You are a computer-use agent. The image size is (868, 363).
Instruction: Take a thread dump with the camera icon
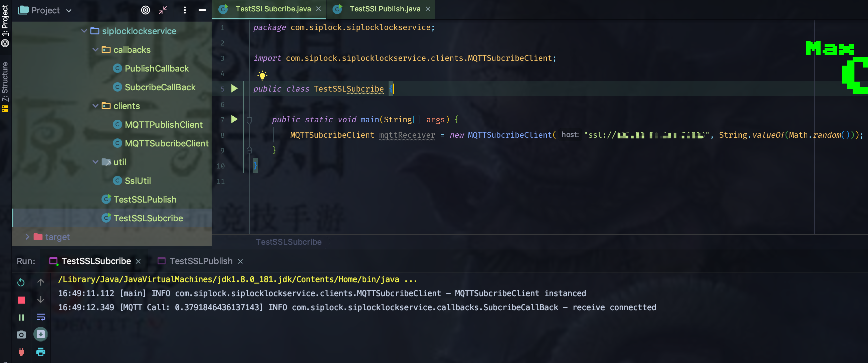(x=21, y=335)
